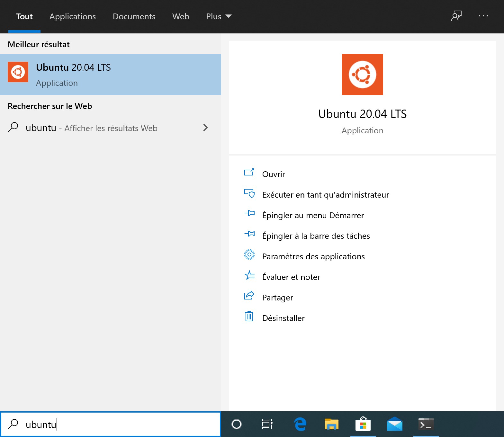Open Task View in taskbar
The height and width of the screenshot is (437, 504).
(267, 424)
